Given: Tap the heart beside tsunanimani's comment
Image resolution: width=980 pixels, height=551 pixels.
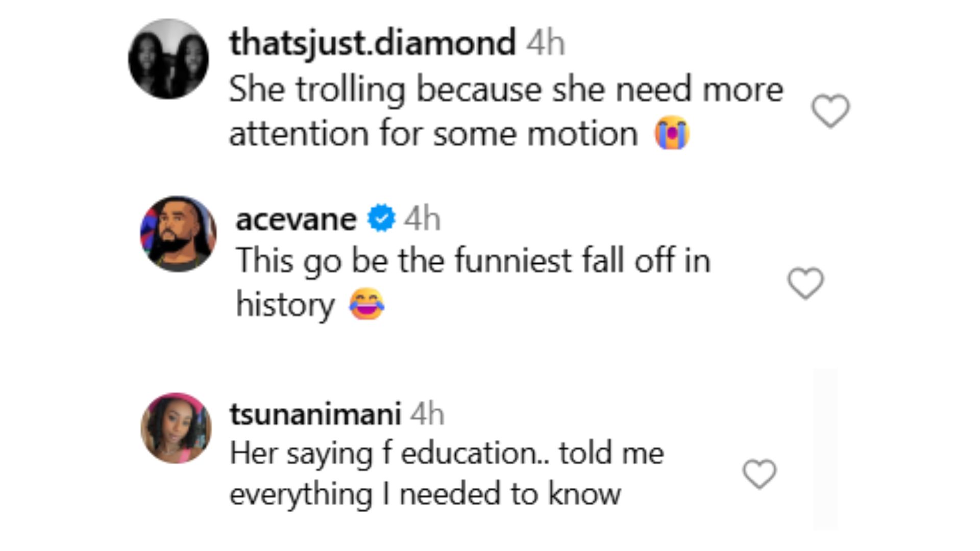Looking at the screenshot, I should pyautogui.click(x=759, y=474).
